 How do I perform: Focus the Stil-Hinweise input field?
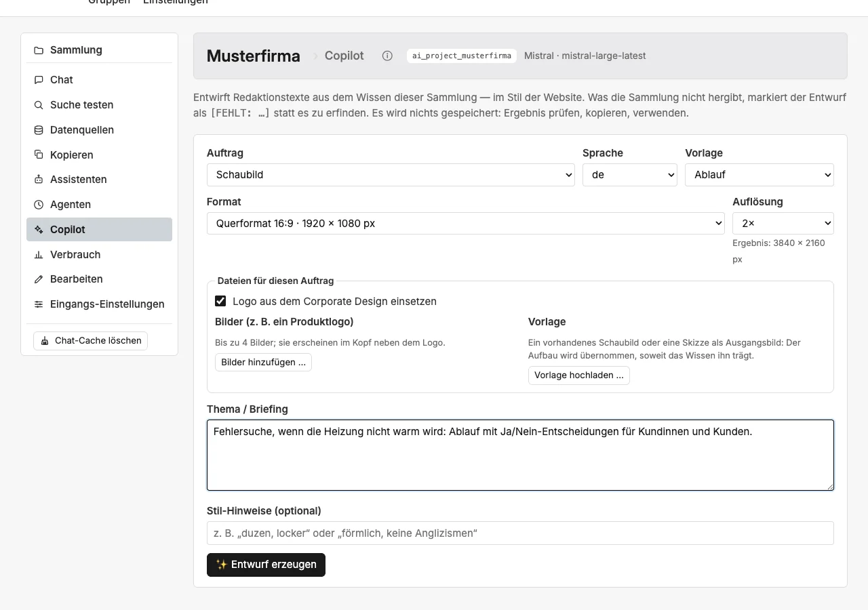click(x=520, y=533)
